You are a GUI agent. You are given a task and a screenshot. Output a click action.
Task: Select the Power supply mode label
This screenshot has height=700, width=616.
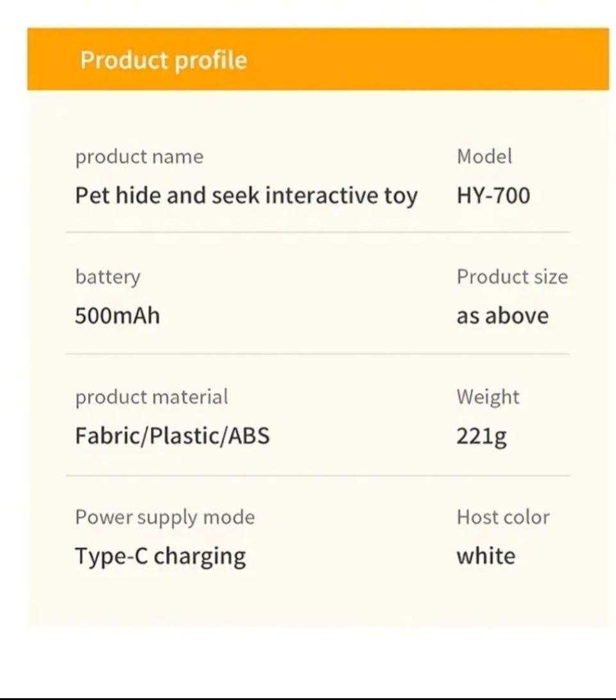point(165,518)
